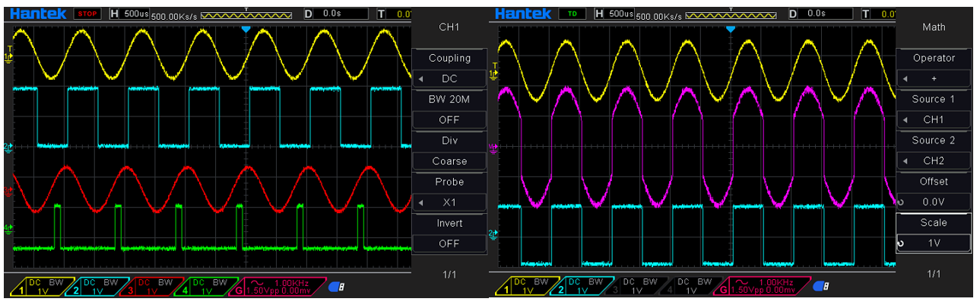
Task: Select the Math menu title
Action: coord(934,27)
